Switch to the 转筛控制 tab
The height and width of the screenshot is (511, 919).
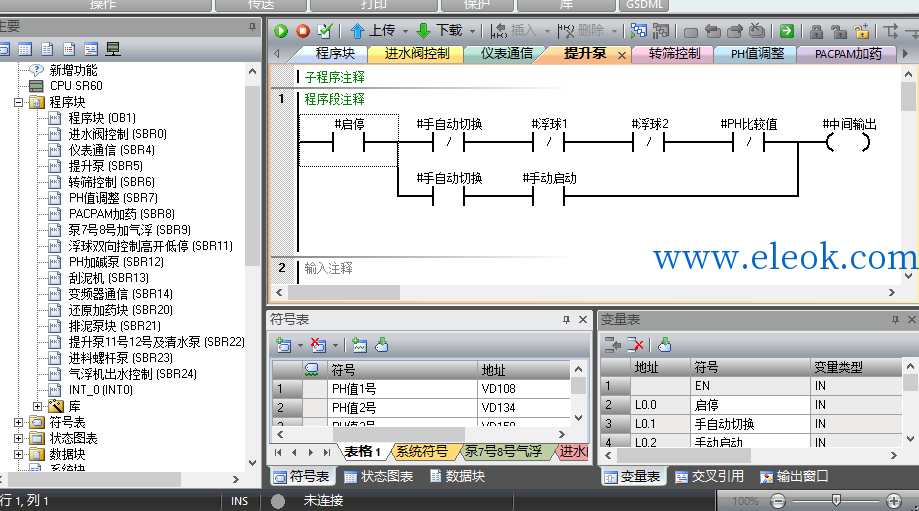coord(674,54)
